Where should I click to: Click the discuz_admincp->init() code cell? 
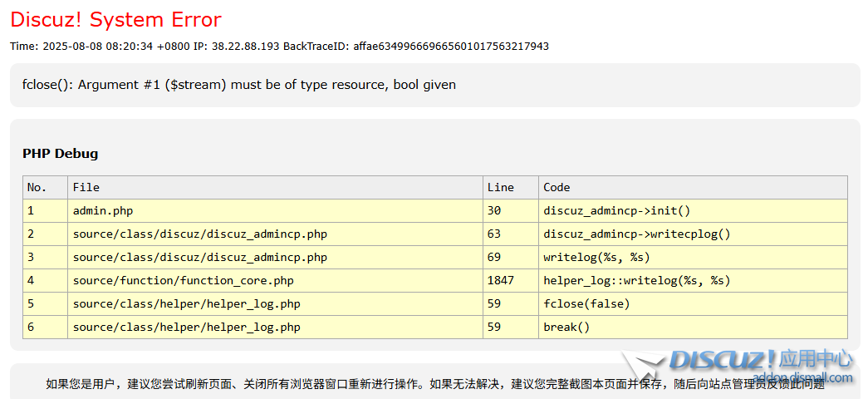click(693, 210)
